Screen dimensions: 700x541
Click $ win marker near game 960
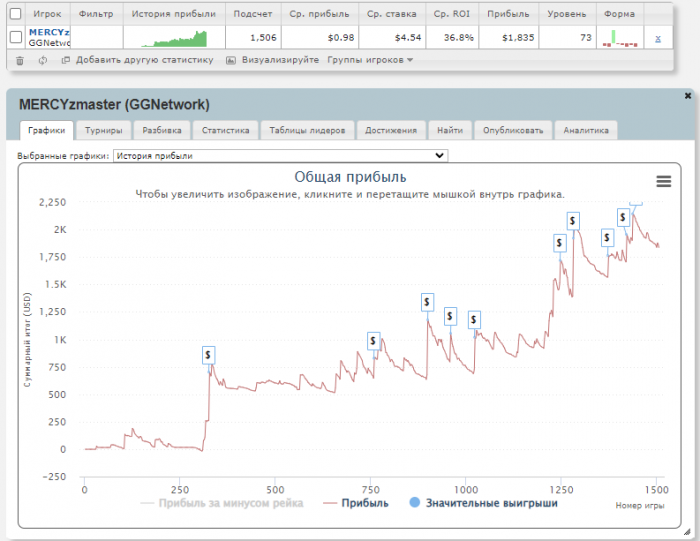pyautogui.click(x=450, y=316)
